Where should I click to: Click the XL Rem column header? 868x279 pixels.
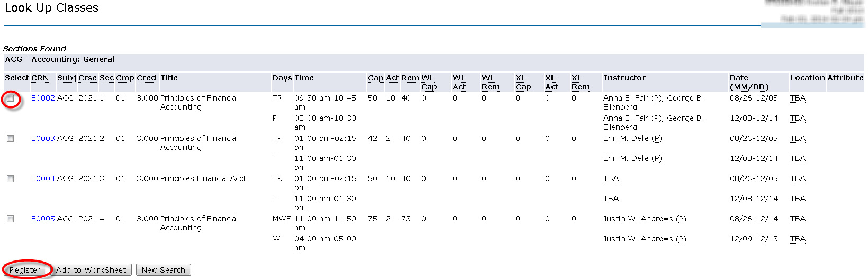coord(580,83)
